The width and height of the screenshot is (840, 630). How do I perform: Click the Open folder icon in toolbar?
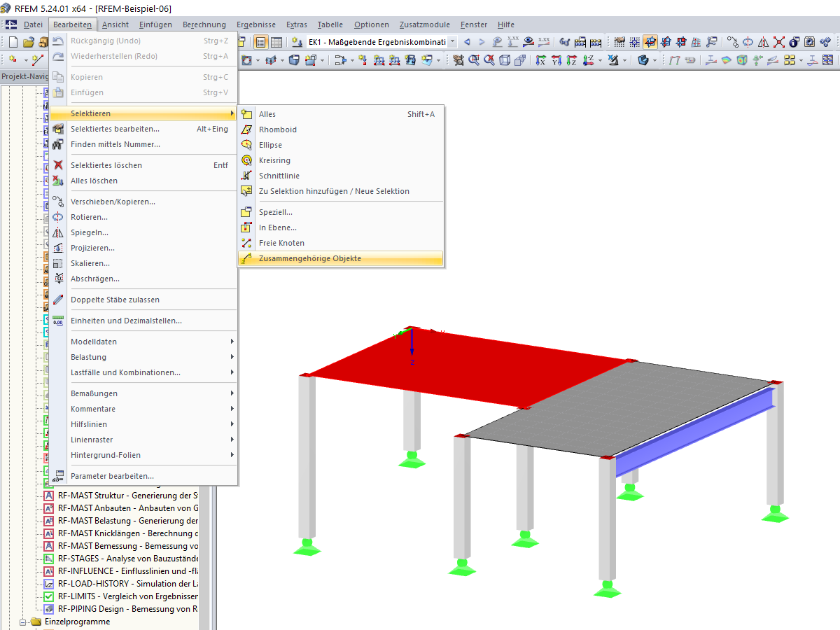[x=28, y=42]
